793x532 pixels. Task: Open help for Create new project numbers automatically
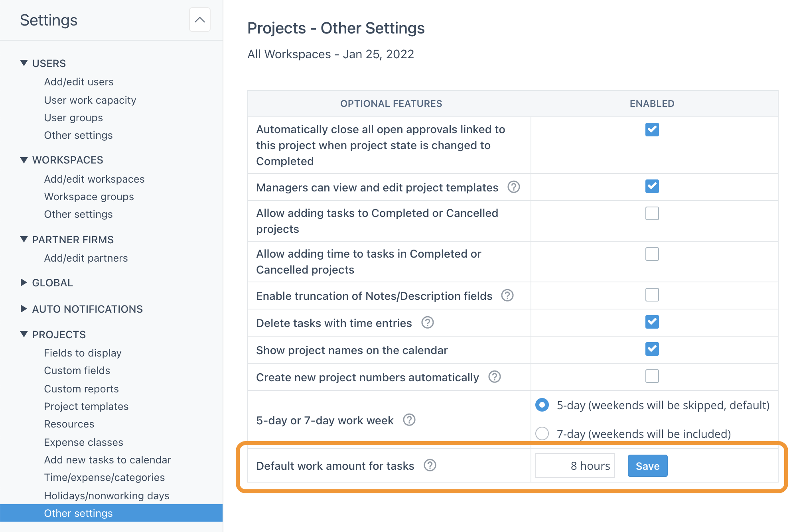tap(494, 376)
